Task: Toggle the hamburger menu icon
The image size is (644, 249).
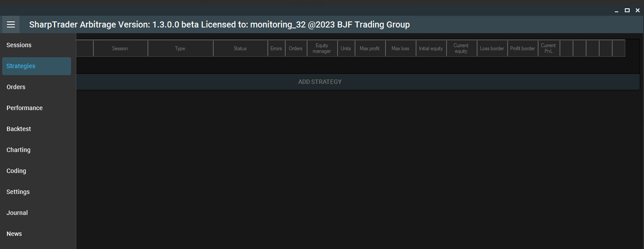Action: point(11,25)
